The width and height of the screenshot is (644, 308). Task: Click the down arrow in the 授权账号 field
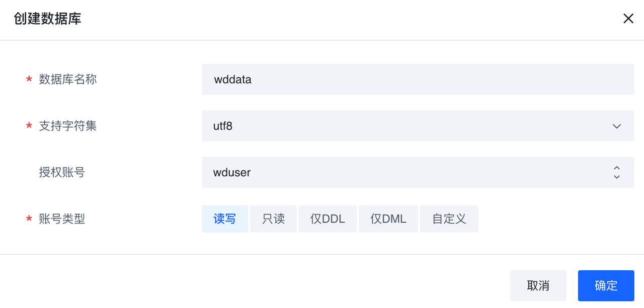tap(617, 177)
